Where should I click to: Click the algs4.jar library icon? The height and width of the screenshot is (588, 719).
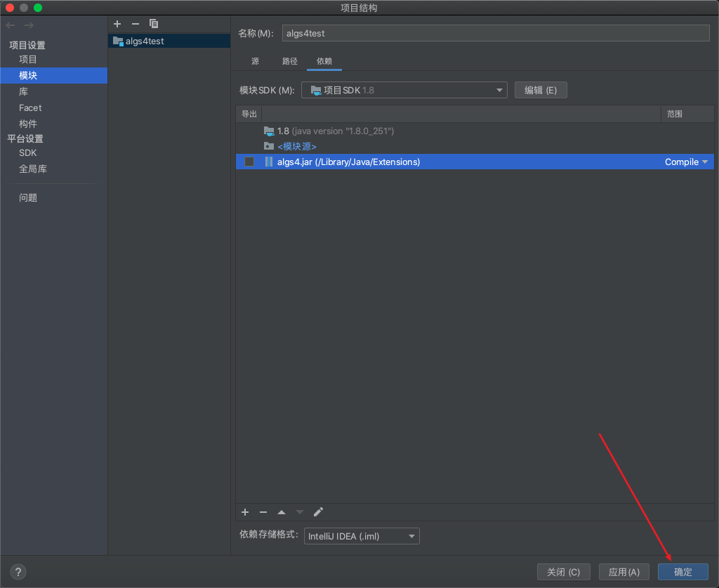[269, 162]
